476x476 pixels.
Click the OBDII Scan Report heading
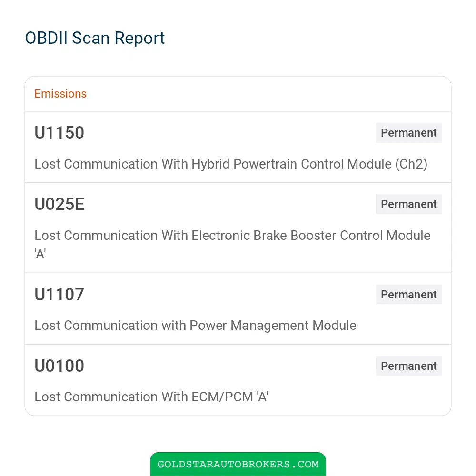click(95, 38)
